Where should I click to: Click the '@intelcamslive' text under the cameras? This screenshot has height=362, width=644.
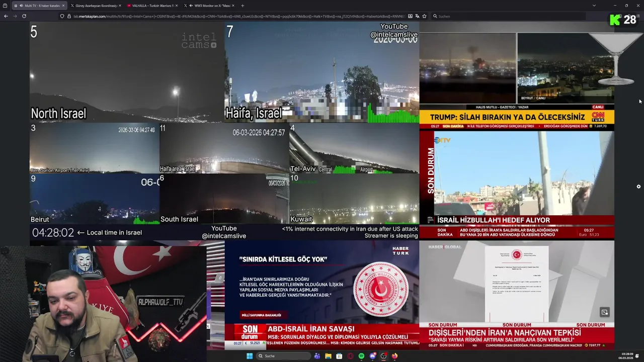click(x=224, y=236)
